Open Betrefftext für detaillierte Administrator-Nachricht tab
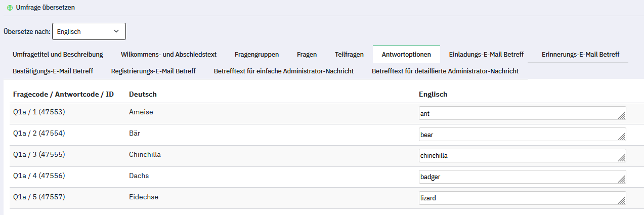The width and height of the screenshot is (644, 215). (x=445, y=71)
